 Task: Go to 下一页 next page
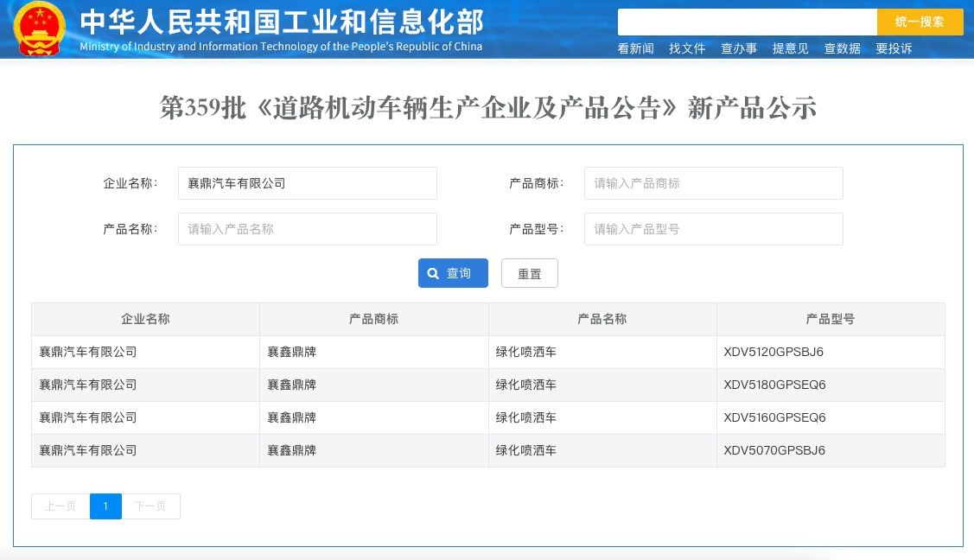click(151, 506)
